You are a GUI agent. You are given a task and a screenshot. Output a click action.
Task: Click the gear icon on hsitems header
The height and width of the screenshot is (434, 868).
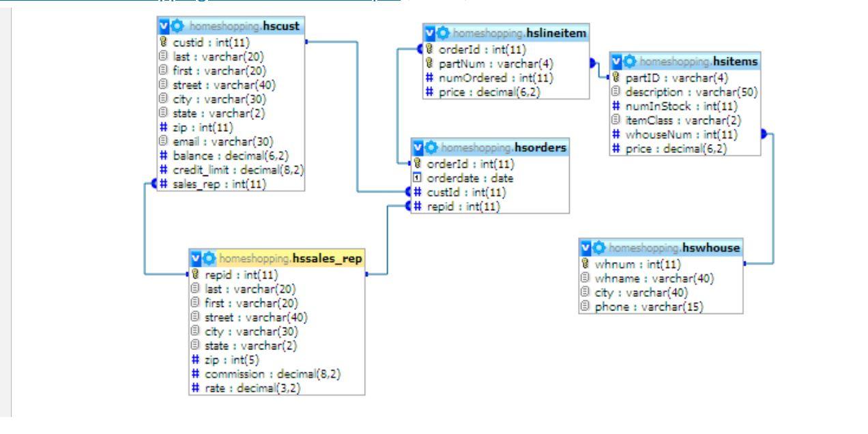(x=629, y=61)
